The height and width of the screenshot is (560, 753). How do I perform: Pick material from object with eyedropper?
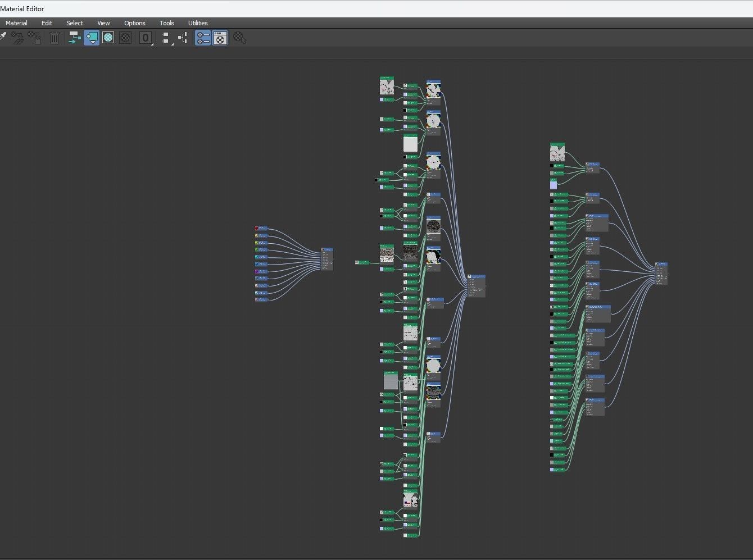(3, 37)
